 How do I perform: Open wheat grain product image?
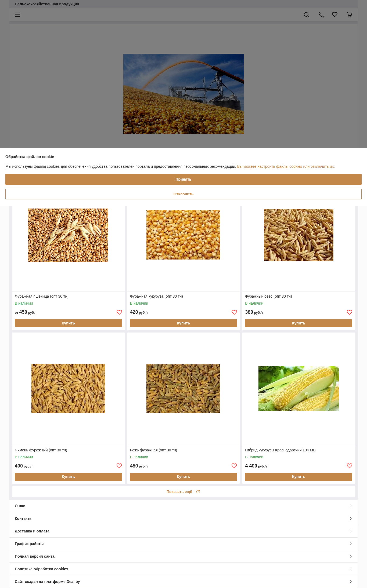68,235
